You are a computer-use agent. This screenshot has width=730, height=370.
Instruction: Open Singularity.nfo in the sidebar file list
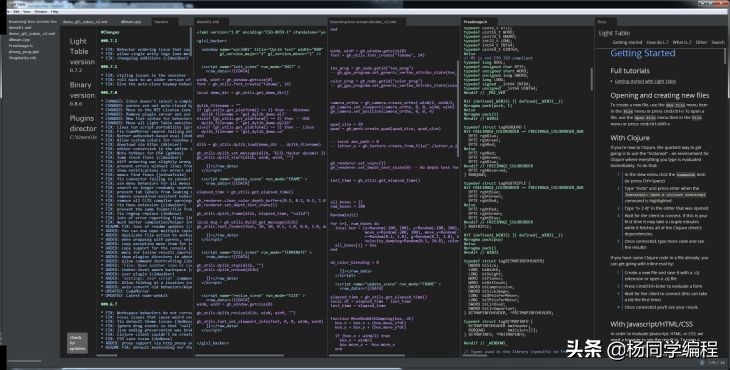pos(22,58)
